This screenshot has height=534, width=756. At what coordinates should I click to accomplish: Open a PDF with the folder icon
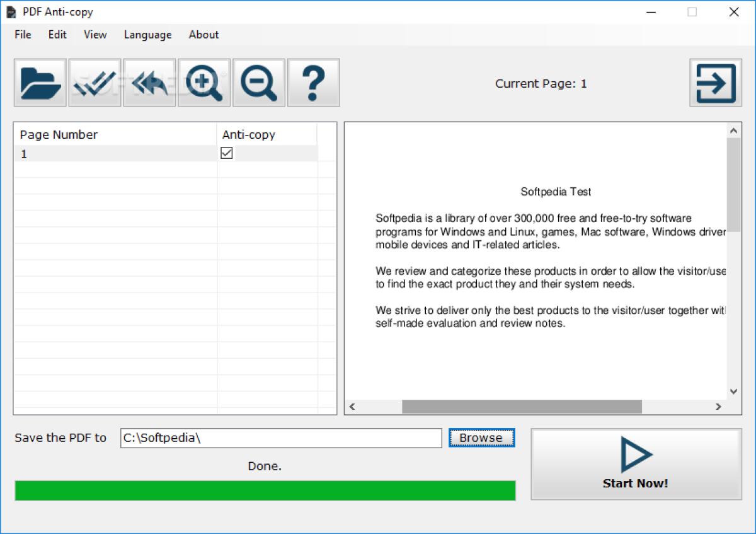40,83
